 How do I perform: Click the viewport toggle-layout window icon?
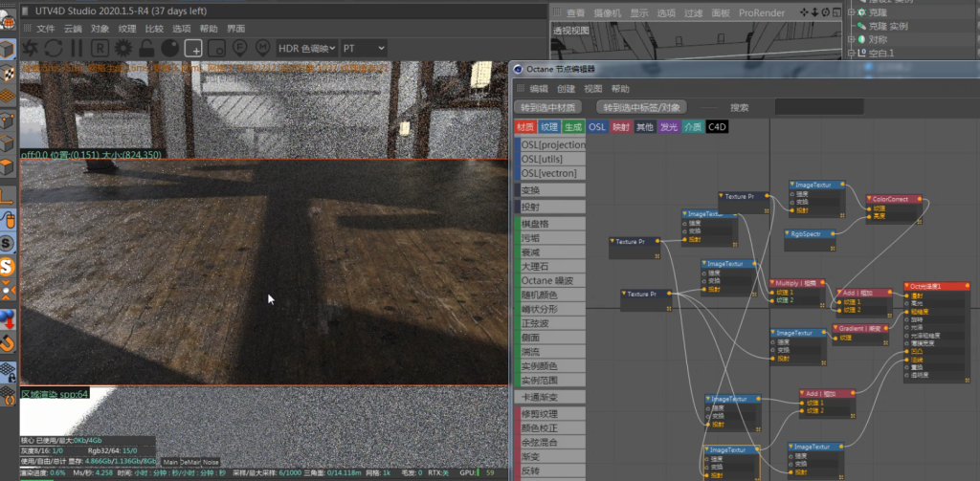pos(836,12)
